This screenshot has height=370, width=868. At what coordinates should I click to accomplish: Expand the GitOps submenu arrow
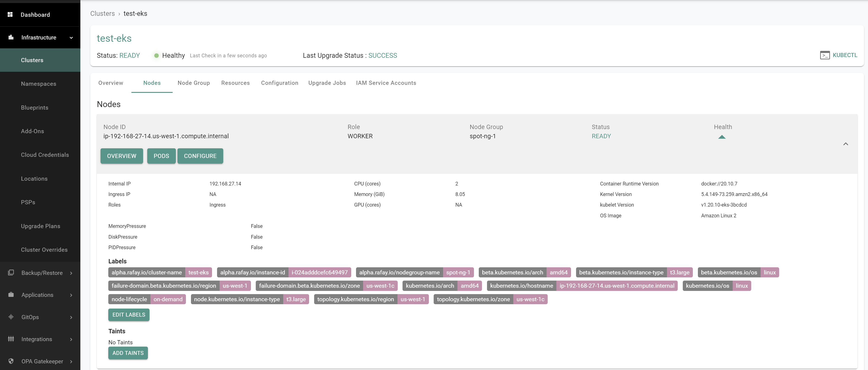click(x=71, y=317)
